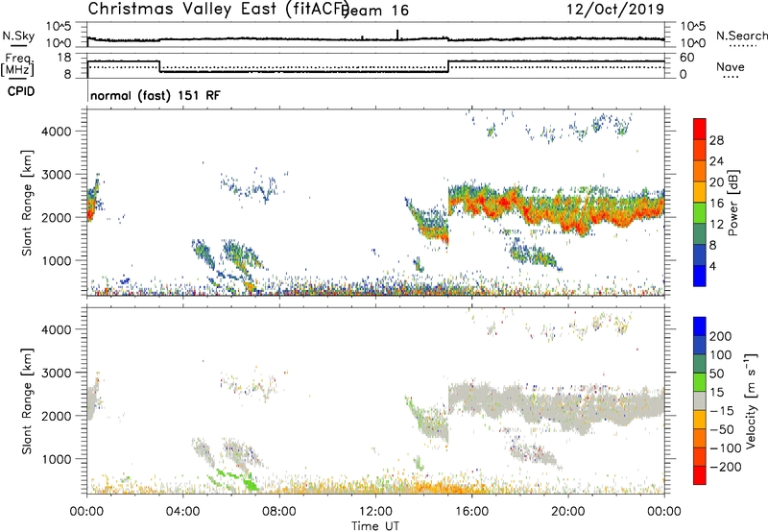This screenshot has width=768, height=532.
Task: Click the 60 tick label beside Nave
Action: (687, 58)
